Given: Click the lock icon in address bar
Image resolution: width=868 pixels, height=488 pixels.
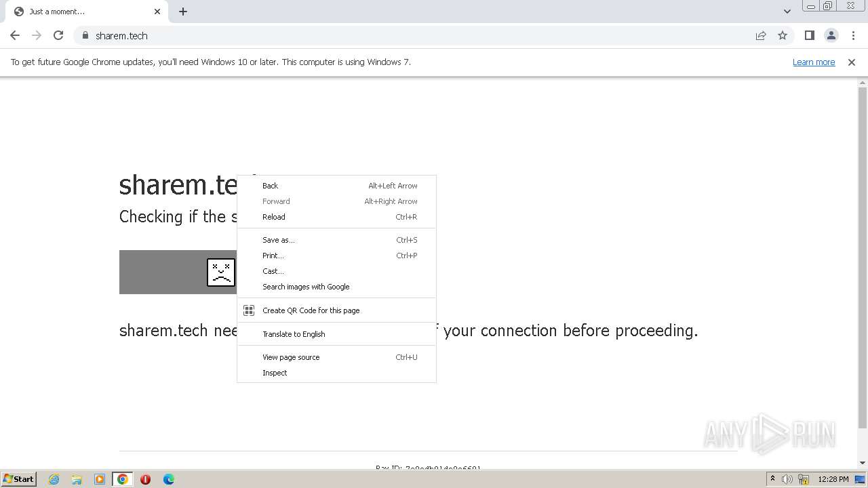Looking at the screenshot, I should point(85,35).
